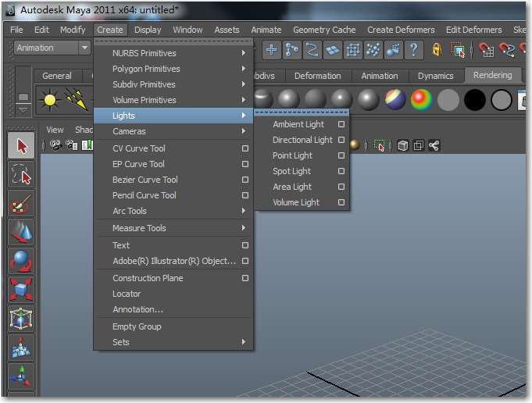Click the black material swatch on shelf

coord(475,100)
